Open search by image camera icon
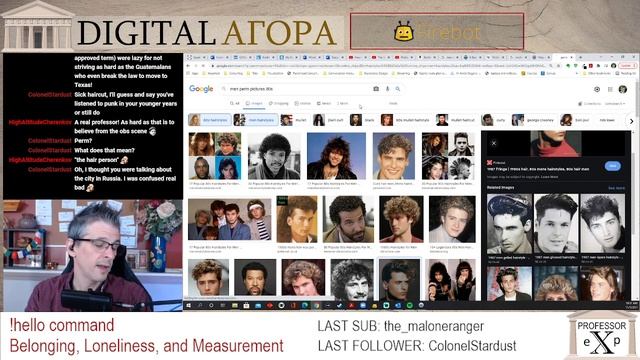The height and width of the screenshot is (360, 640). [376, 89]
